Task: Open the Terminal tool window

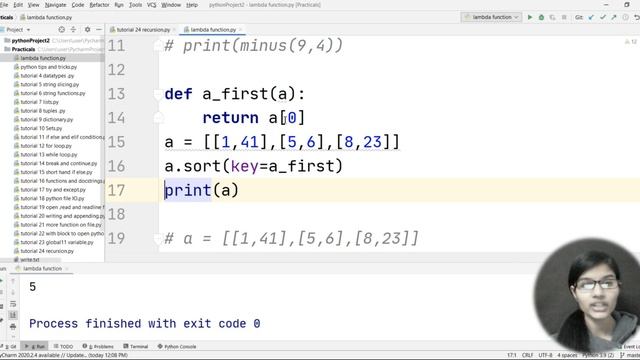Action: [x=136, y=347]
